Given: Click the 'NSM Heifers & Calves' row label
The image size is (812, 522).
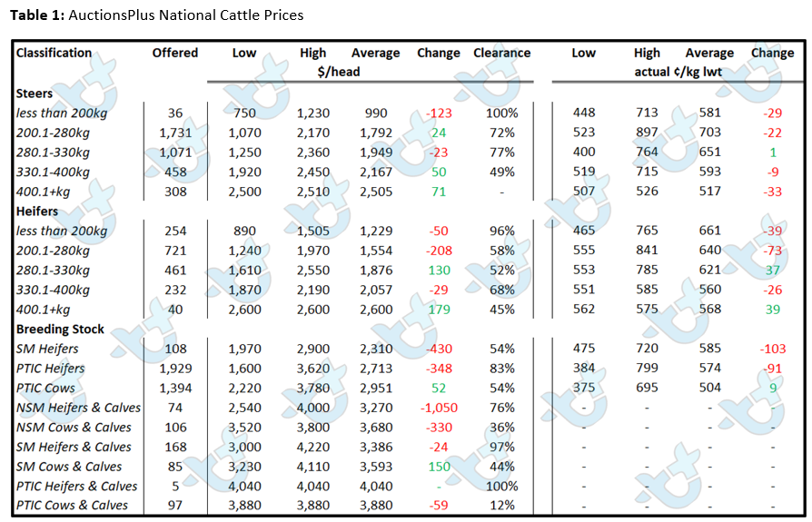Looking at the screenshot, I should pos(78,408).
